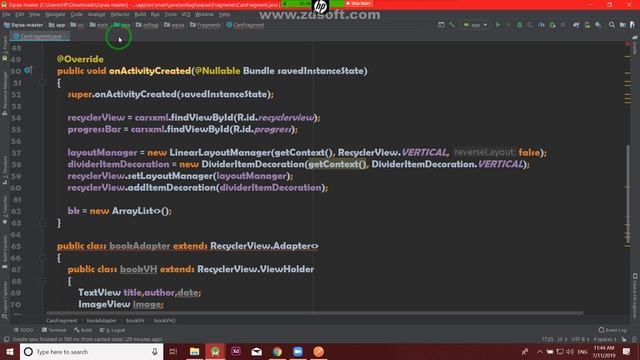Click the UTF-8 encoding selector in status bar
This screenshot has width=640, height=360.
[580, 339]
